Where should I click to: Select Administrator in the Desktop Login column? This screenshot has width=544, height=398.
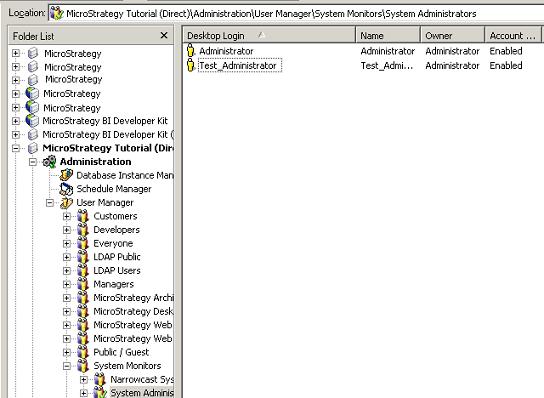pos(226,51)
